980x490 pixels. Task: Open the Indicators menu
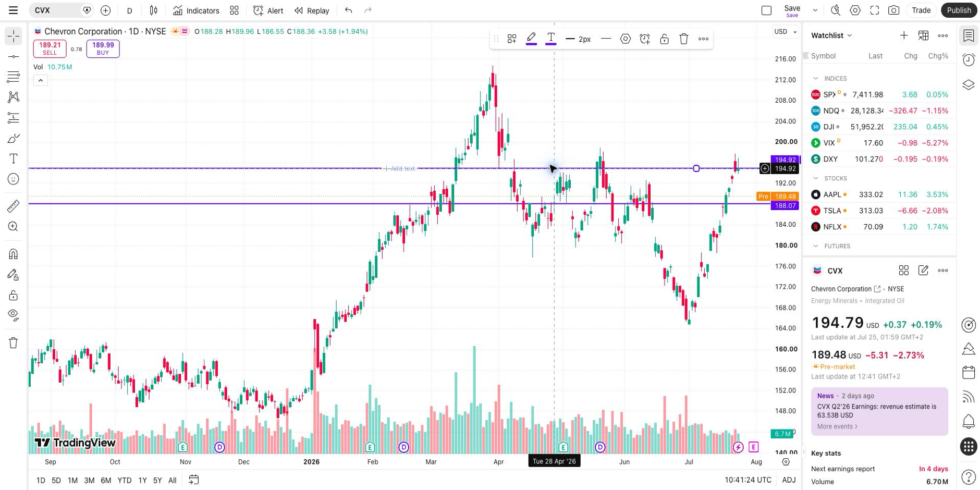[196, 10]
